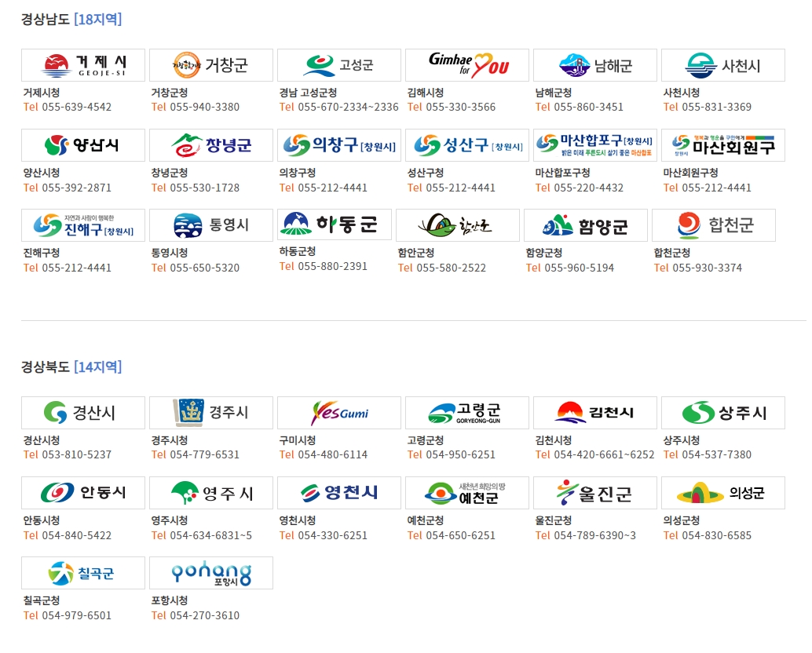Select the 함양군 logo banner
This screenshot has height=653, width=812.
[x=586, y=225]
